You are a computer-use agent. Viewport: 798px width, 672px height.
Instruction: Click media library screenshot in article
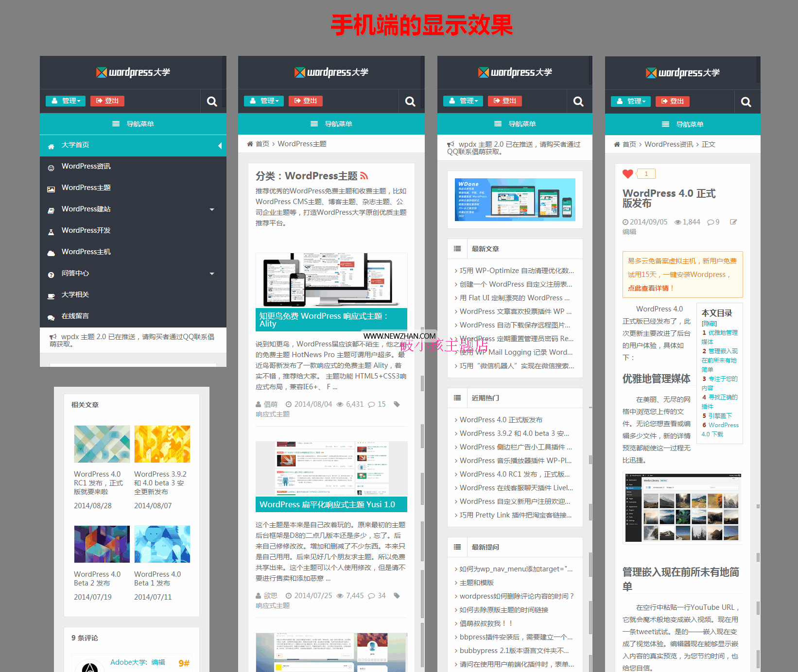tap(682, 507)
